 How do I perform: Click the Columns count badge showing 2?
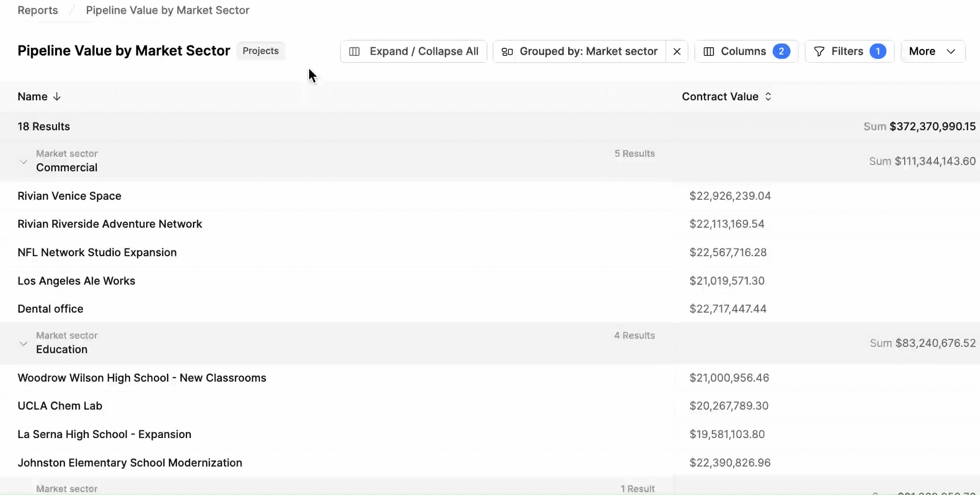coord(781,51)
